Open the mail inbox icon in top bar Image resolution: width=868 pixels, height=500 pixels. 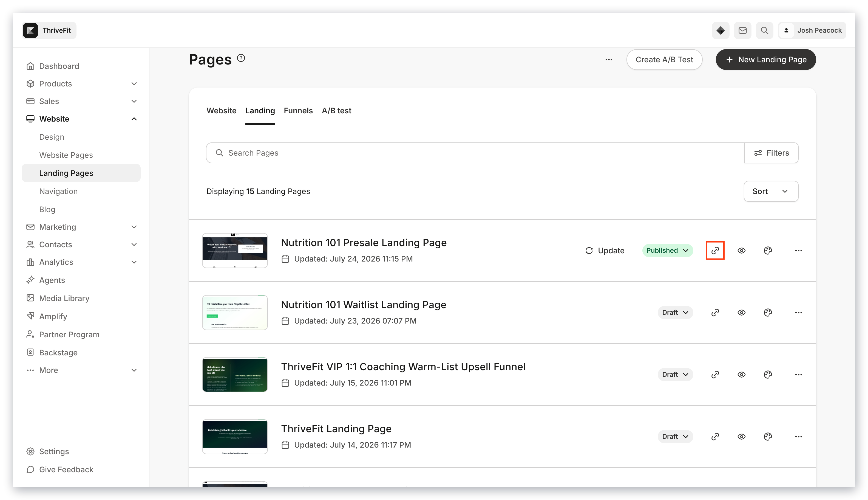tap(742, 30)
